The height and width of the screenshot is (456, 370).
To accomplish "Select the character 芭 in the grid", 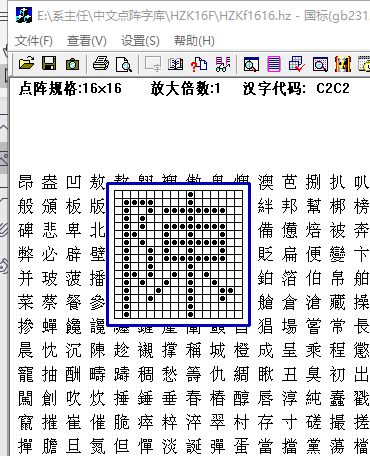I will click(290, 182).
